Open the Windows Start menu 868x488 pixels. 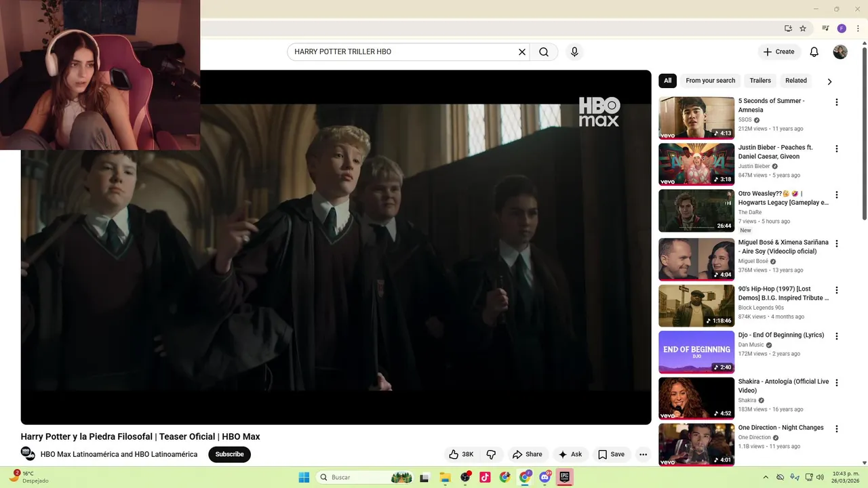(x=304, y=477)
